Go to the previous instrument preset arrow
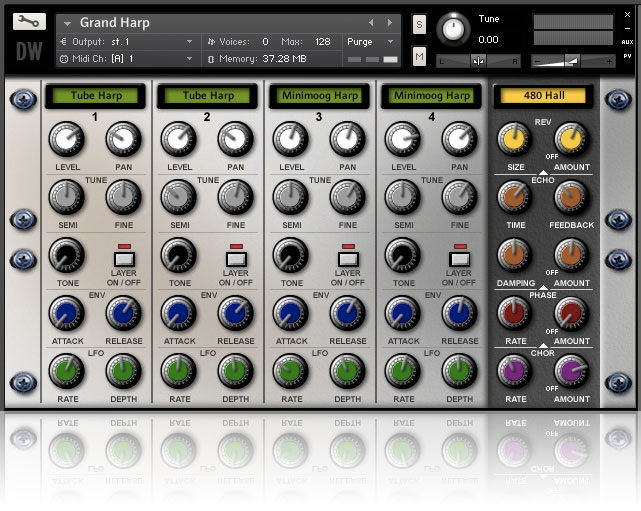641x511 pixels. 372,22
